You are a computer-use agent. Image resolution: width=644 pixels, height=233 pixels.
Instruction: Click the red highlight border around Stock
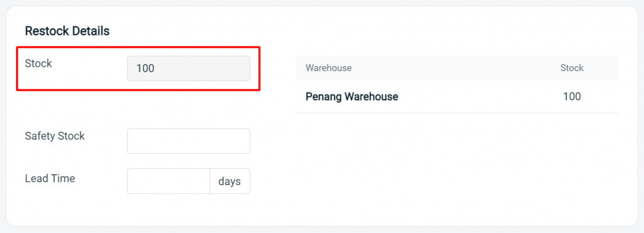[x=138, y=47]
